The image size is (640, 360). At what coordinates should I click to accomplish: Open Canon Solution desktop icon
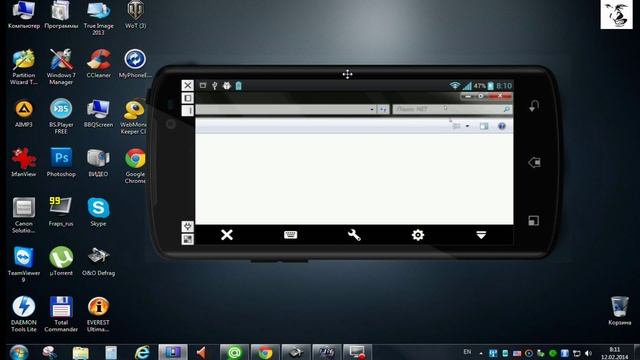24,215
